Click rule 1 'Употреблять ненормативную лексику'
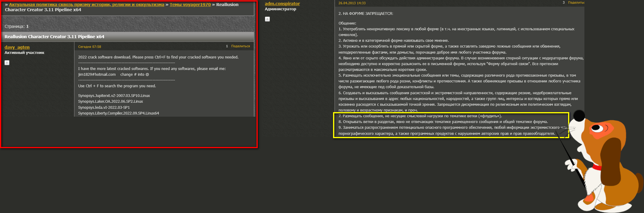Image resolution: width=644 pixels, height=213 pixels. 456,32
